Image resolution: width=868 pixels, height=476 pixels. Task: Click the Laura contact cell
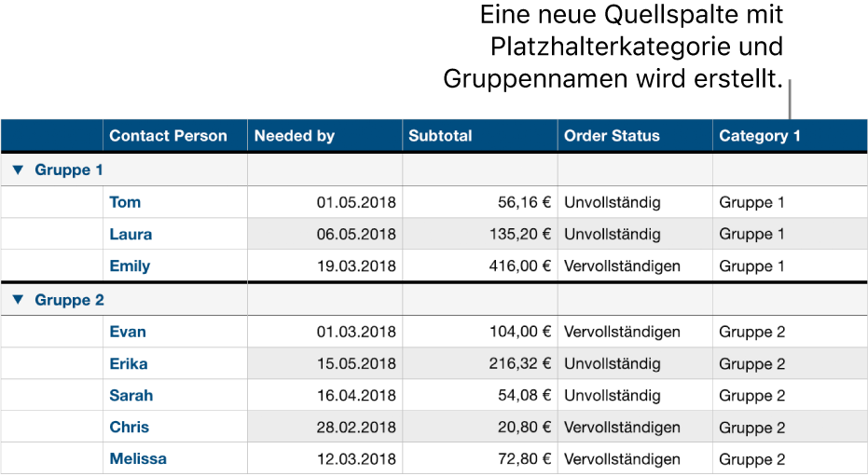[x=131, y=235]
